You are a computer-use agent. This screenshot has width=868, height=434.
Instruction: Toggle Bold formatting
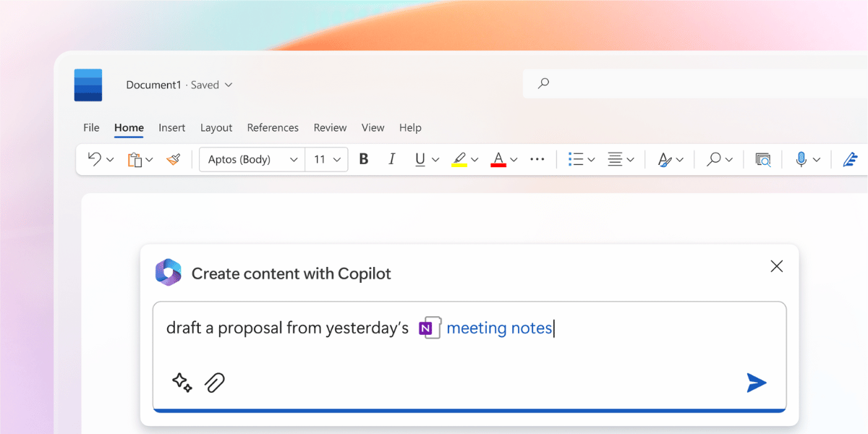364,159
